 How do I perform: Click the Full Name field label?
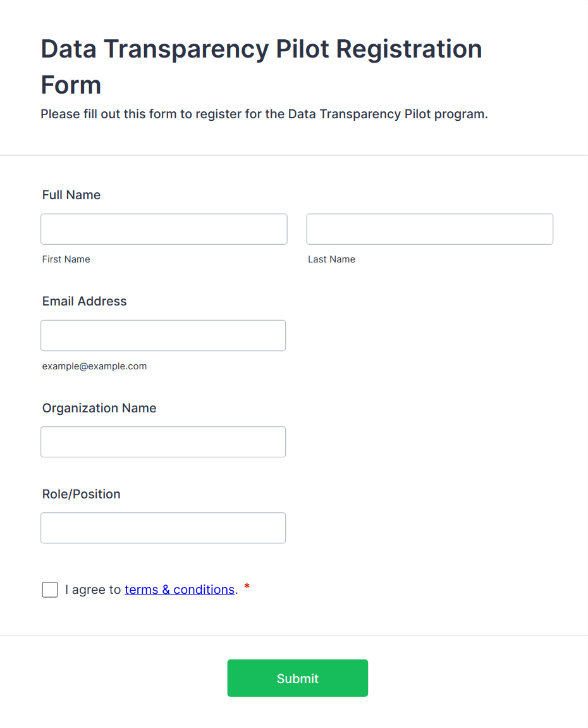click(71, 195)
